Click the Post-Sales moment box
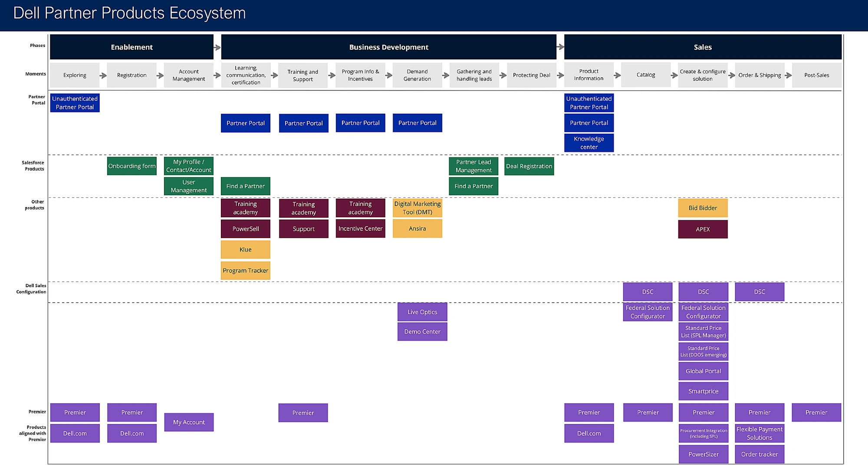 (816, 75)
